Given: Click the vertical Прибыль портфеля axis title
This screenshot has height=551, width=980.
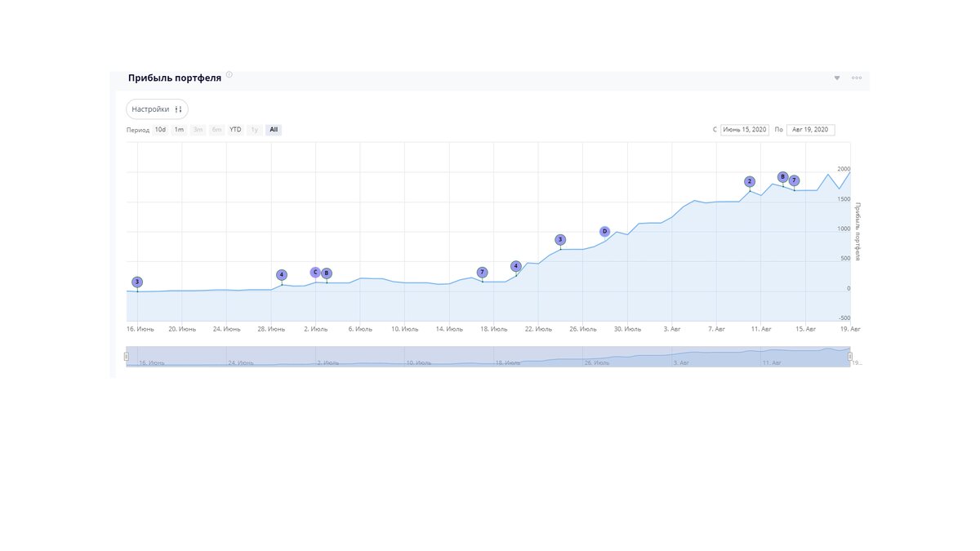Looking at the screenshot, I should [858, 231].
